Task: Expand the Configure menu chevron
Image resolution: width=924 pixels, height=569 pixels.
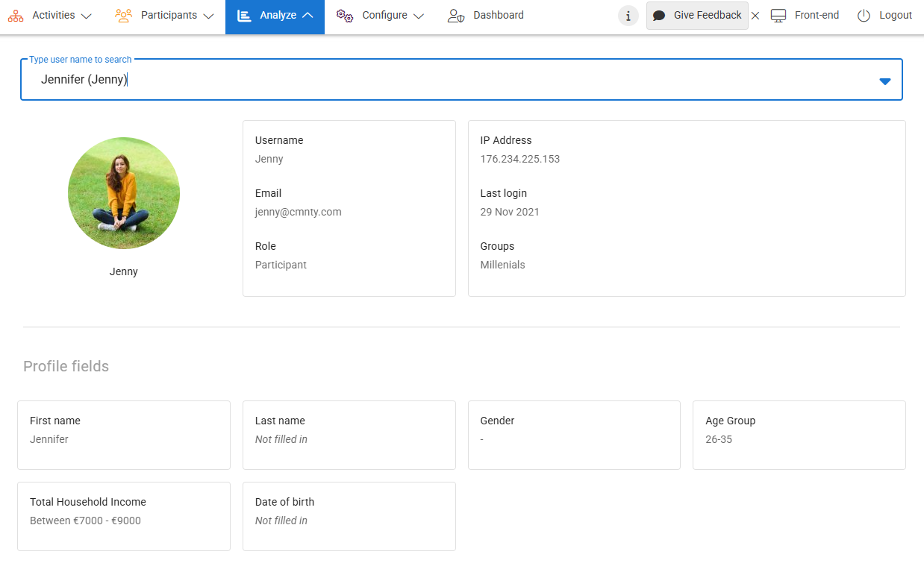Action: click(x=418, y=16)
